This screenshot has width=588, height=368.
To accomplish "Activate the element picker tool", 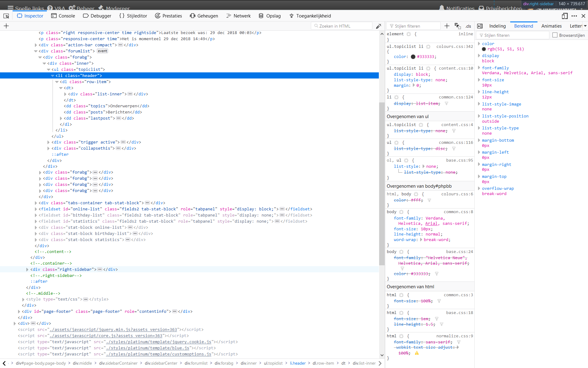I will (x=6, y=16).
